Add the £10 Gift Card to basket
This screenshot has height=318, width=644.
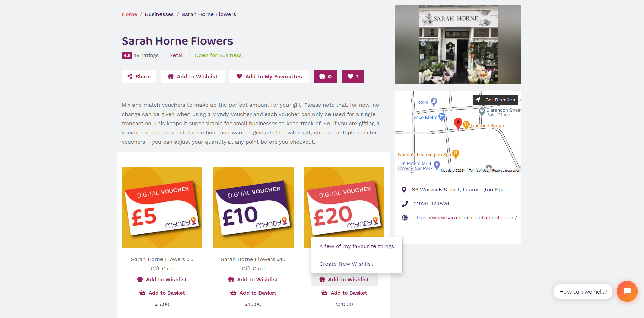pos(253,293)
